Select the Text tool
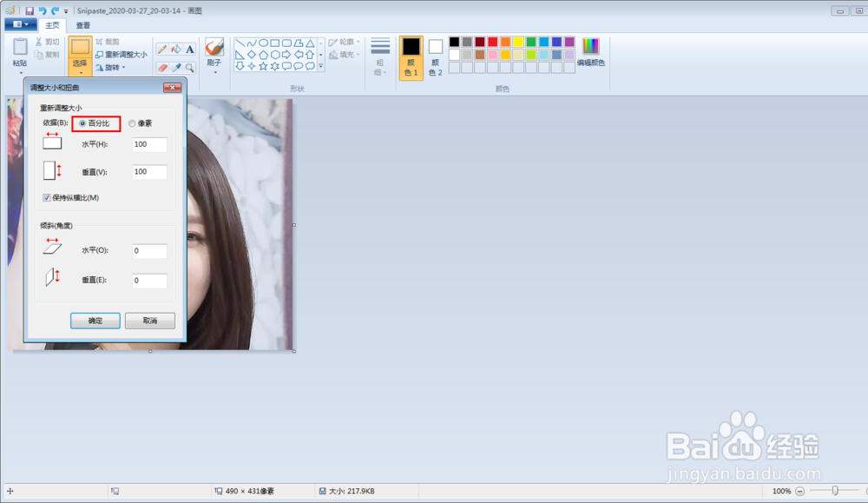 [x=190, y=50]
